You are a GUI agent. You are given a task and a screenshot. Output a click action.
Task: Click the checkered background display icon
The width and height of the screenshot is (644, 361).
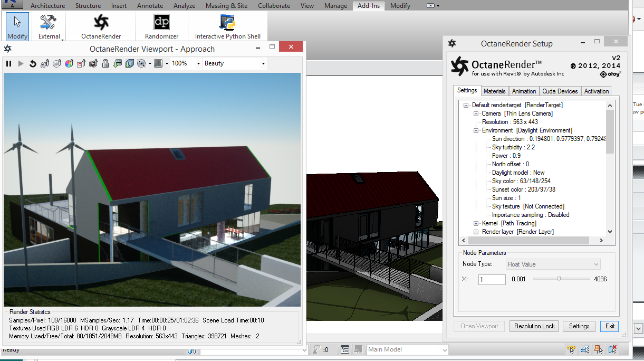158,64
